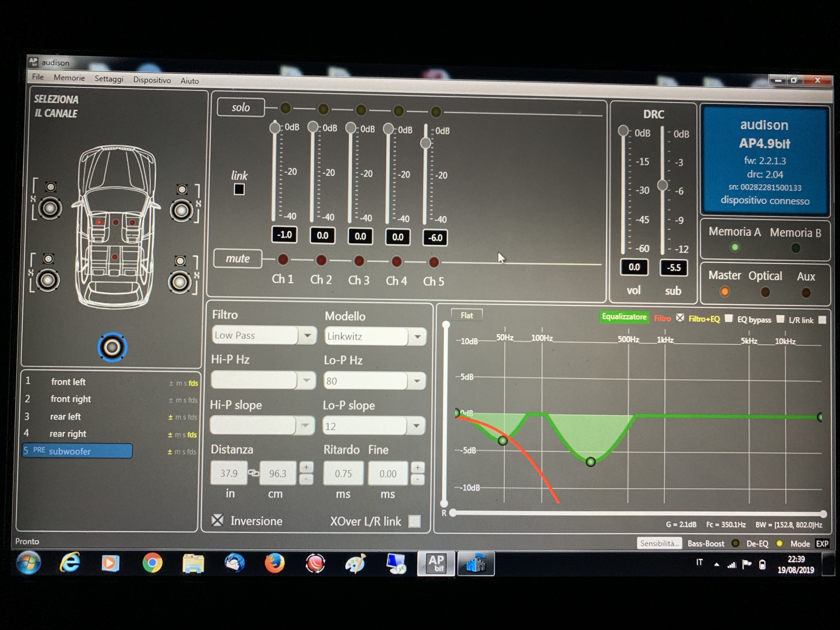Click the AP bit taskbar application icon

click(x=436, y=564)
